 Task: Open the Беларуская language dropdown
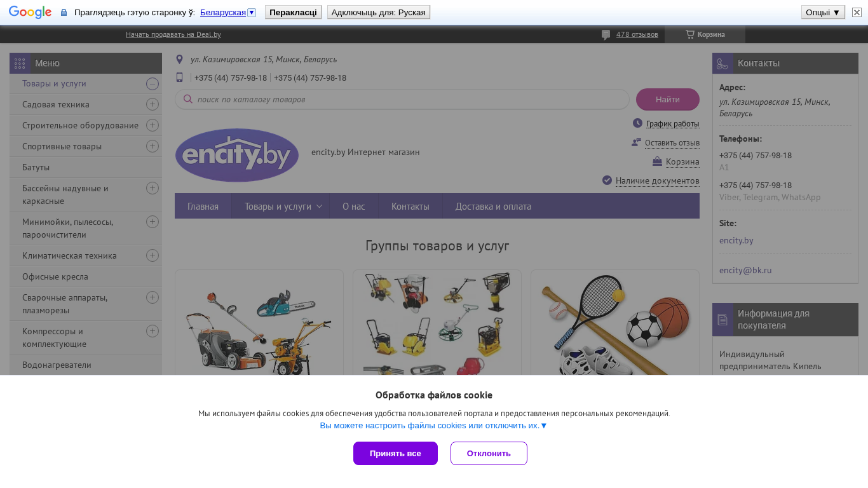point(252,13)
